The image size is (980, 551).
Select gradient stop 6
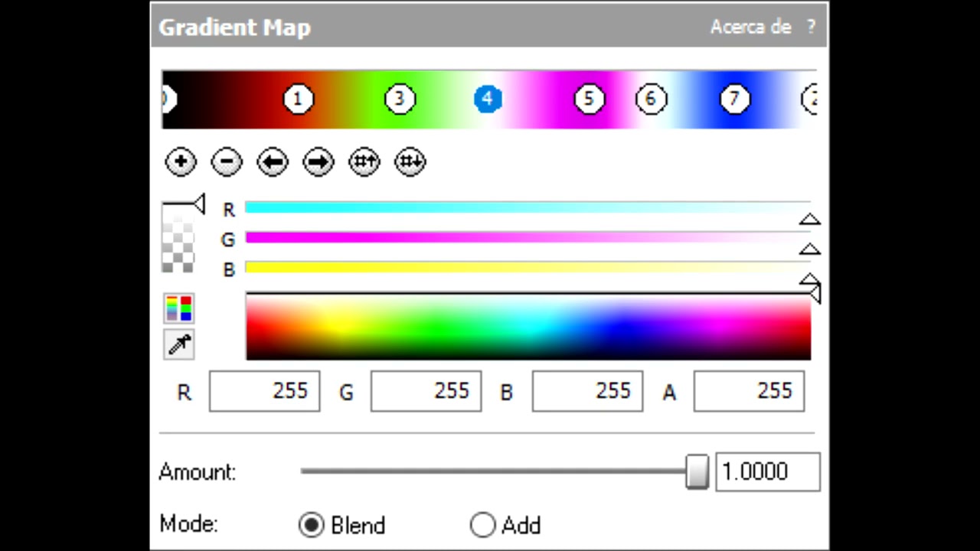point(652,99)
